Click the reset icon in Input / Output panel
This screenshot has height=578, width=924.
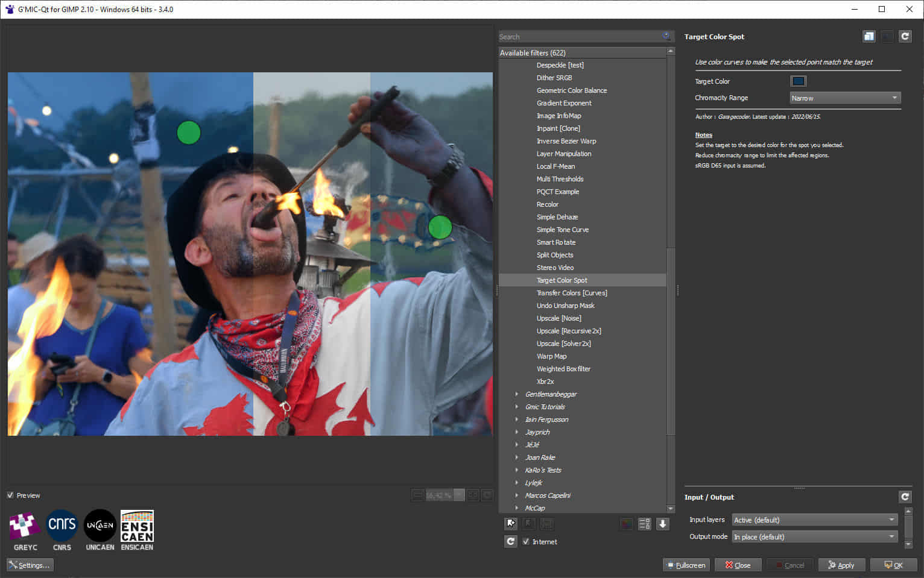click(905, 497)
